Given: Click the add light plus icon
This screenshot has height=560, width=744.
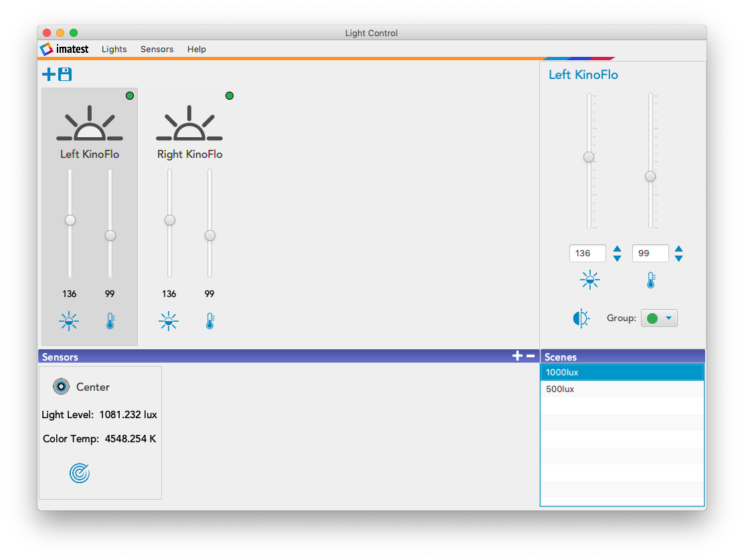Looking at the screenshot, I should (x=49, y=74).
